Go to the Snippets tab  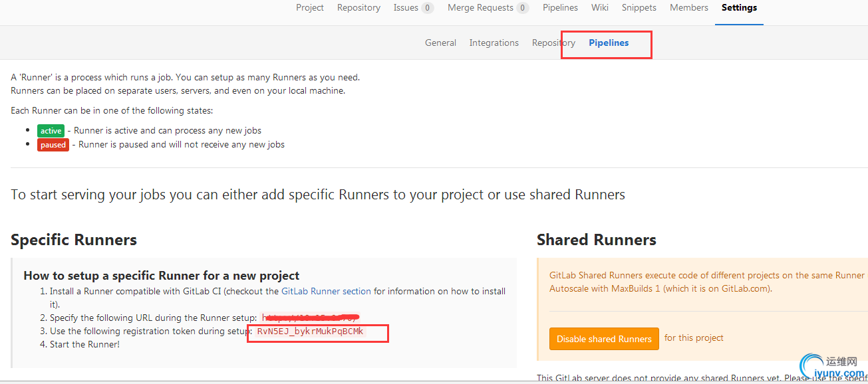[639, 8]
